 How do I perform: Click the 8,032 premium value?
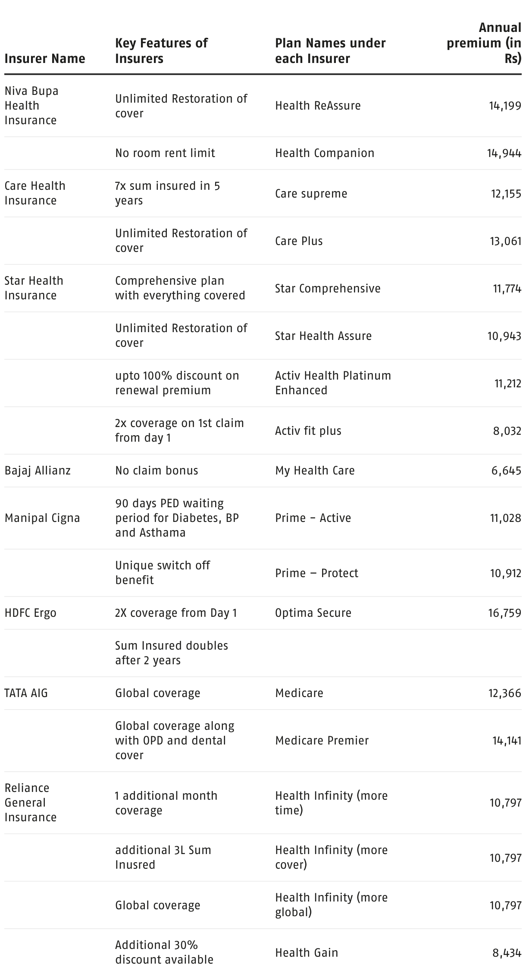coord(507,431)
